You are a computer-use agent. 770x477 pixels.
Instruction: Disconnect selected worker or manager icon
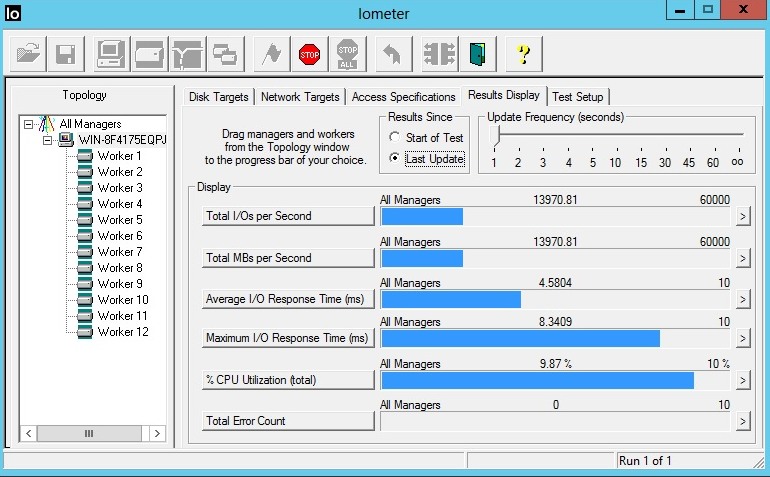(440, 54)
